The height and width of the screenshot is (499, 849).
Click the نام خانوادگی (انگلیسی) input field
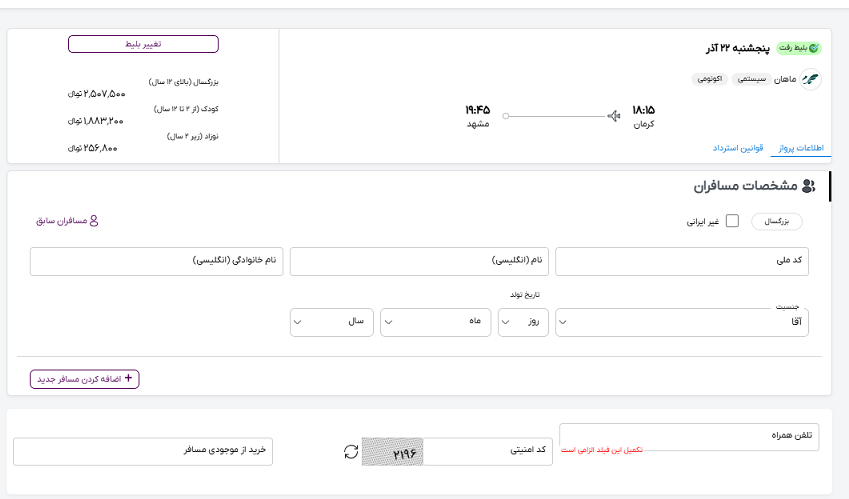[156, 261]
